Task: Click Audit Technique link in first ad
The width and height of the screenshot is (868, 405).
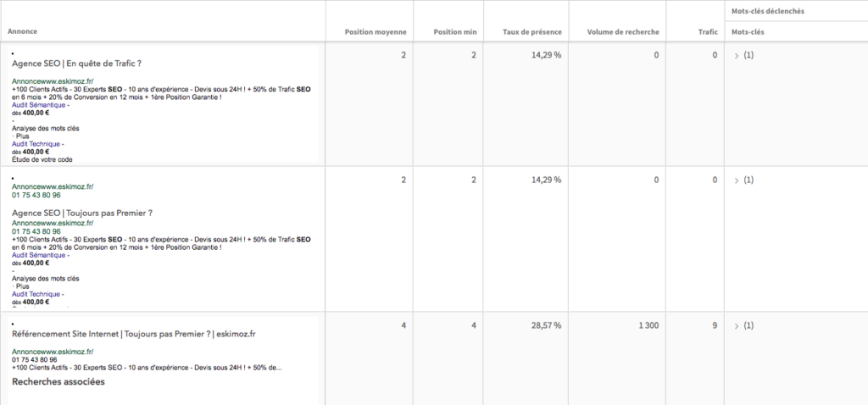Action: point(37,144)
